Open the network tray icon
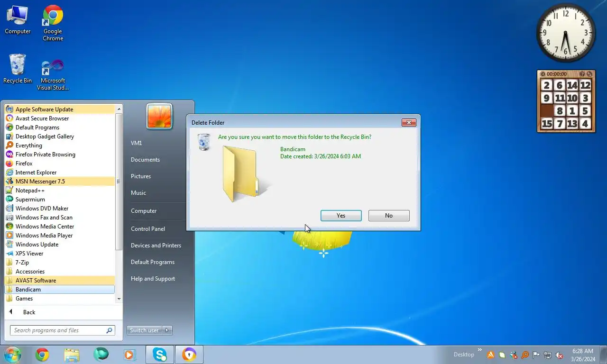The image size is (607, 364). coord(548,355)
